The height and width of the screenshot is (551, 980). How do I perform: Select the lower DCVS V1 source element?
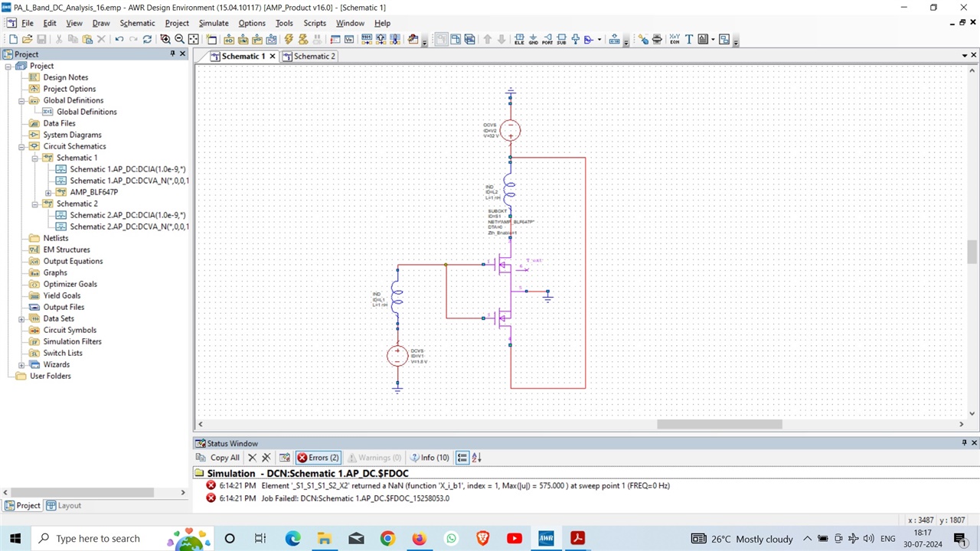397,356
